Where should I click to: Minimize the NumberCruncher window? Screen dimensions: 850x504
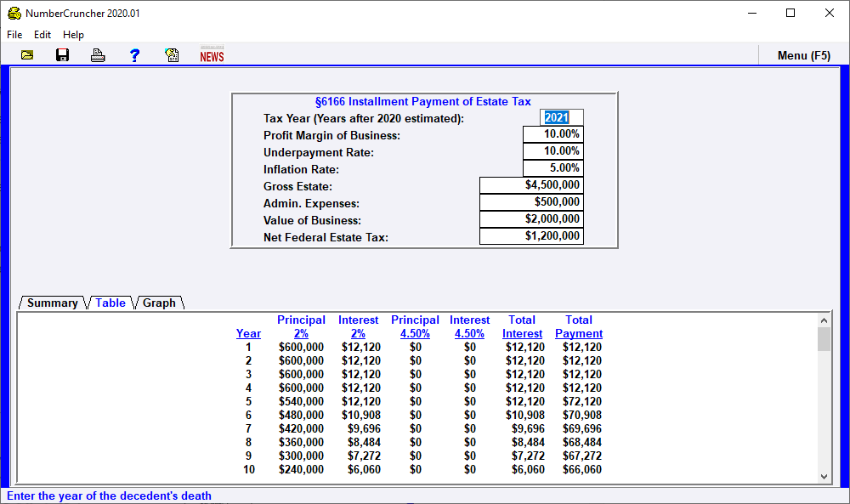click(x=752, y=13)
